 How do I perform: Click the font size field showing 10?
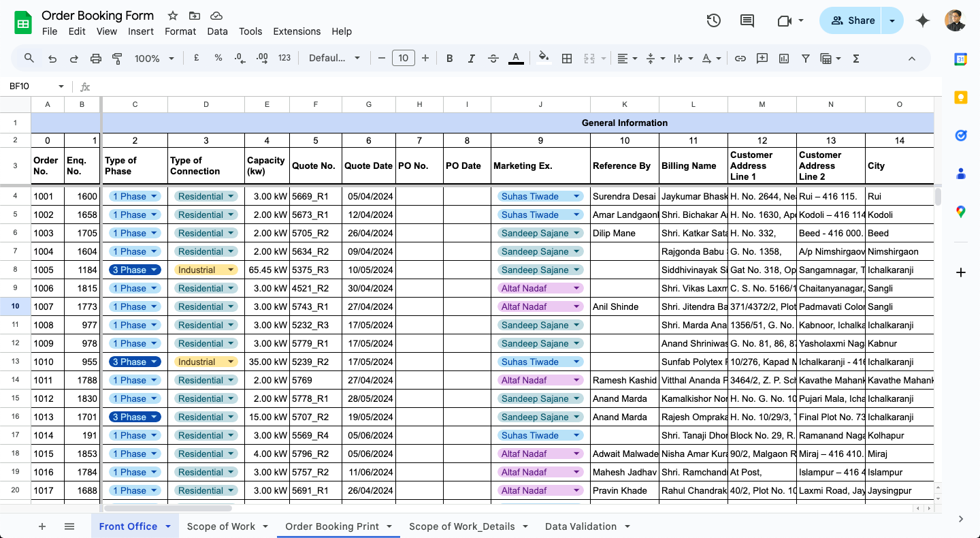tap(404, 59)
